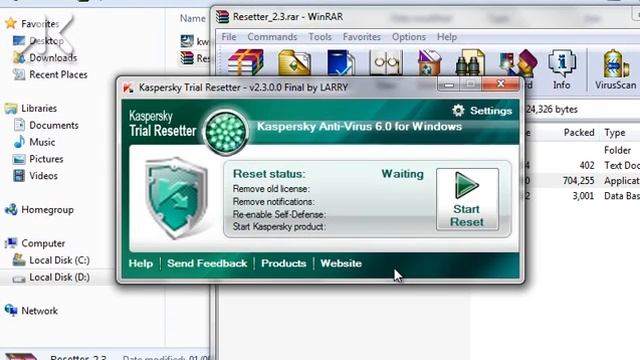Open the Products link
Viewport: 640px width, 360px height.
(284, 263)
